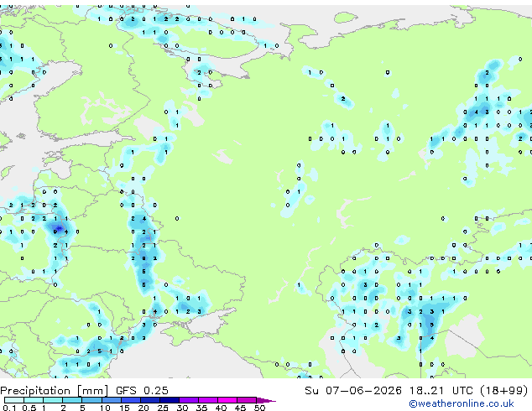The width and height of the screenshot is (532, 411).
Task: Click the legend swatch between 40 and 45
Action: coord(227,400)
